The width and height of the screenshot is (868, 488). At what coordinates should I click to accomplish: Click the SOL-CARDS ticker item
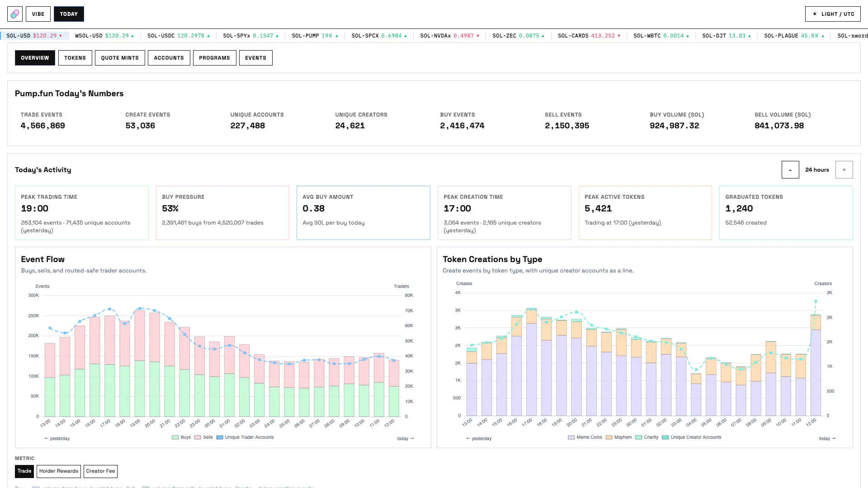pyautogui.click(x=589, y=36)
